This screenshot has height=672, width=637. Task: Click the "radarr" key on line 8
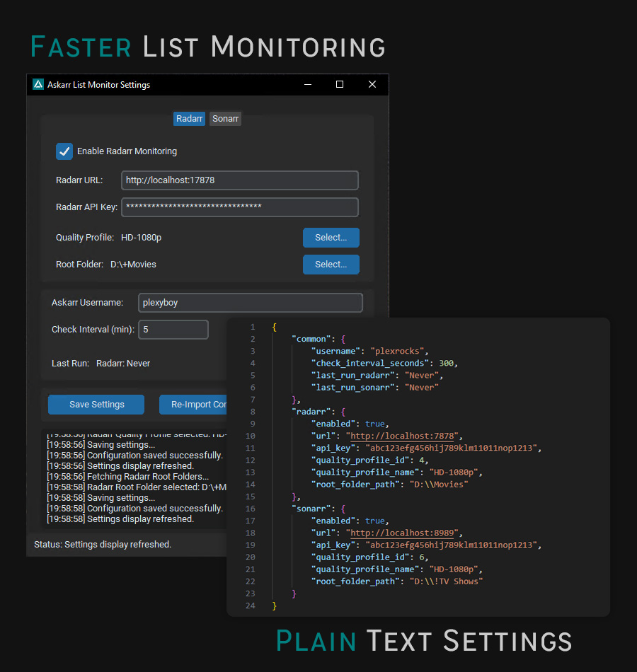311,412
